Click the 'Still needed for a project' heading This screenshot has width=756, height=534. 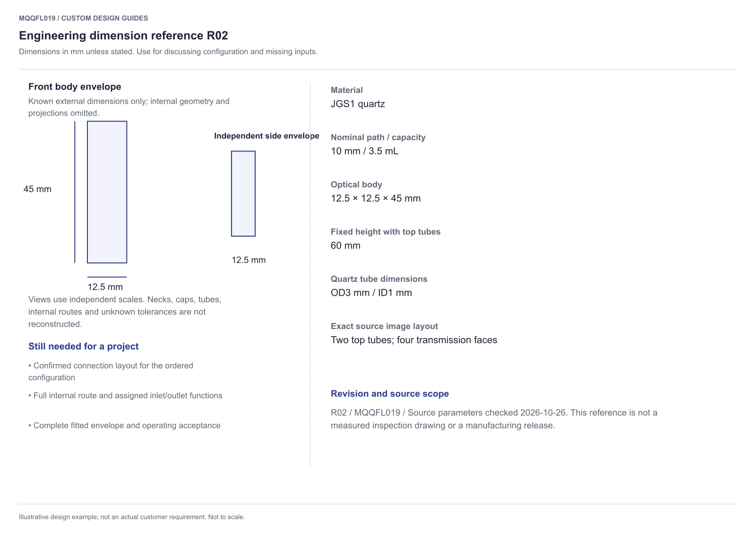point(84,346)
